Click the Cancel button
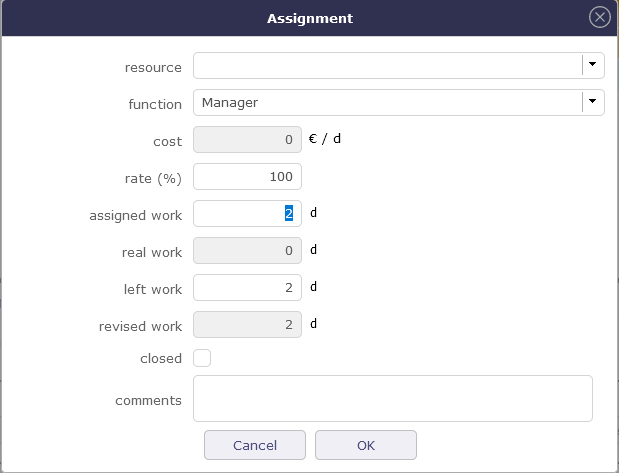The height and width of the screenshot is (473, 619). point(254,445)
